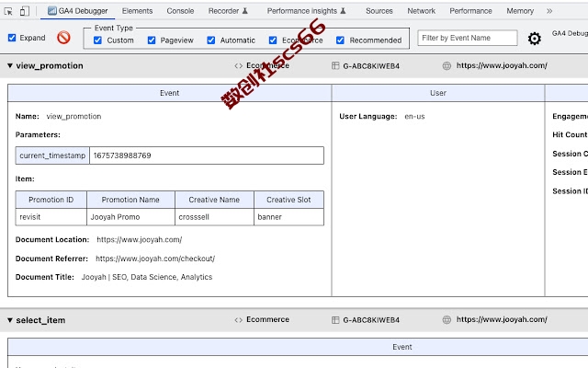The image size is (588, 368).
Task: Collapse the view_promotion event
Action: pyautogui.click(x=10, y=65)
